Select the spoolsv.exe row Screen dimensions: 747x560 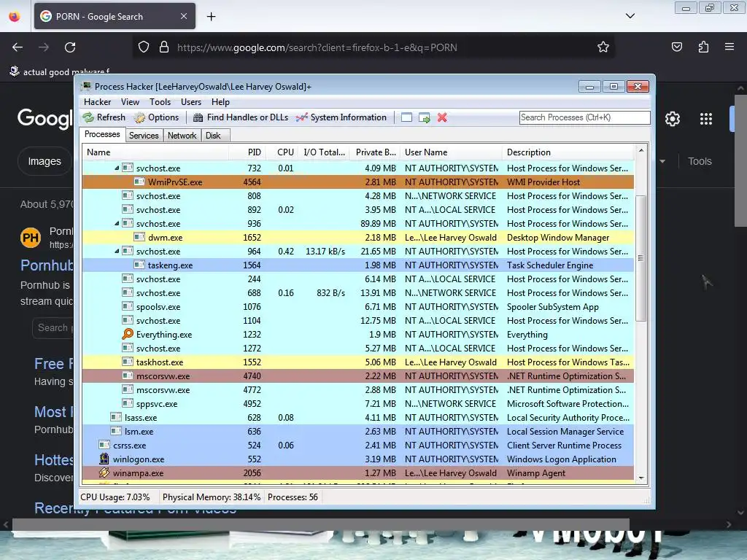click(x=357, y=307)
